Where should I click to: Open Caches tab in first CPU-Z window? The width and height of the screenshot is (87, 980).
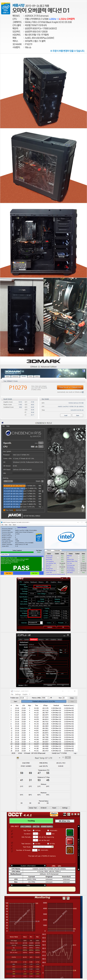pyautogui.click(x=26, y=582)
